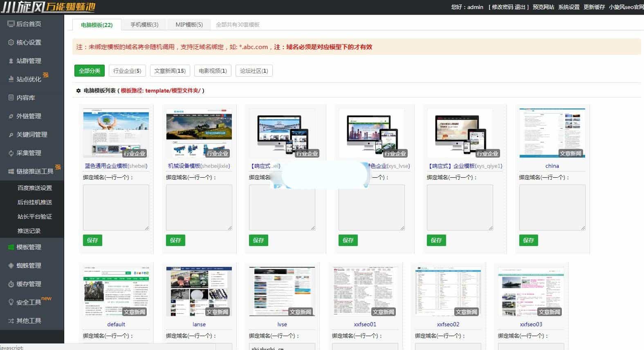This screenshot has height=350, width=644.
Task: Click the 蜘蛛管理 bug icon
Action: pyautogui.click(x=11, y=265)
